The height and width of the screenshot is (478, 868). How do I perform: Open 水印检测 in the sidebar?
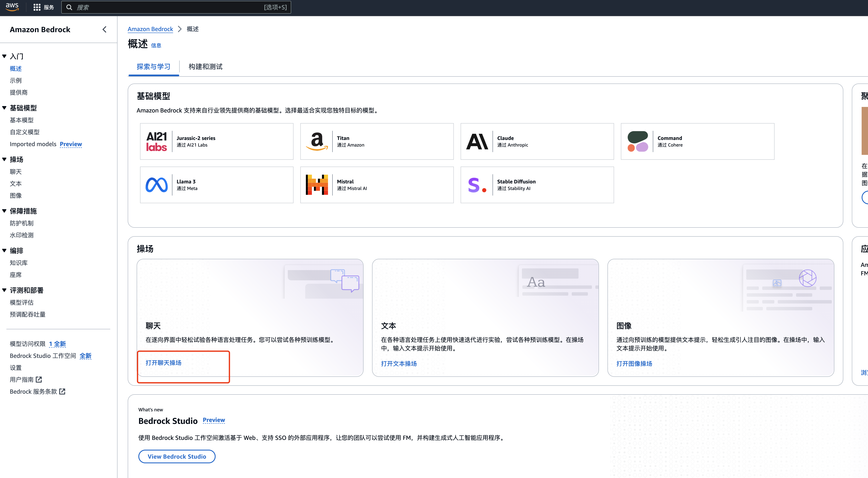tap(21, 235)
